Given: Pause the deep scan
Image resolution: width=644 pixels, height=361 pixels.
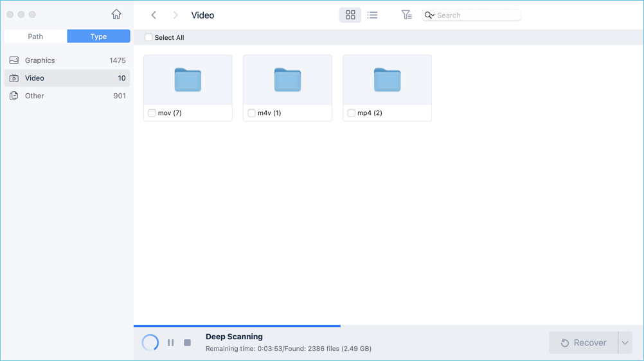Looking at the screenshot, I should click(x=171, y=342).
